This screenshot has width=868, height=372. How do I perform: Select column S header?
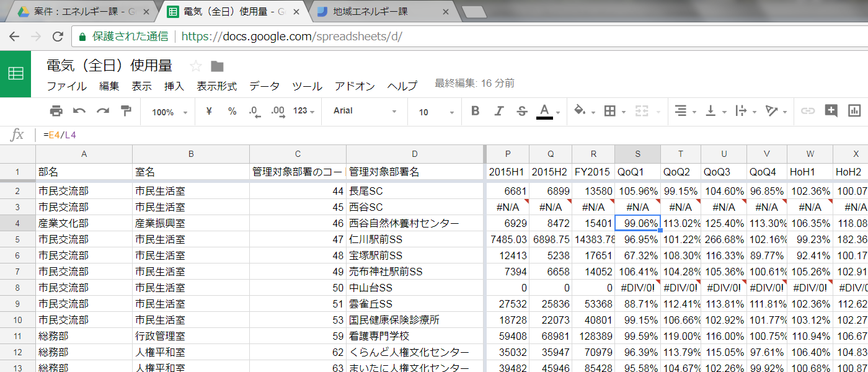637,154
